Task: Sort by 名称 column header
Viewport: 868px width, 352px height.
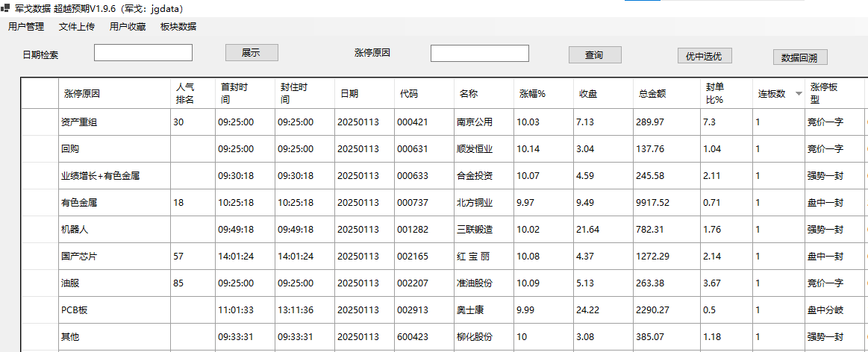Action: pyautogui.click(x=484, y=93)
